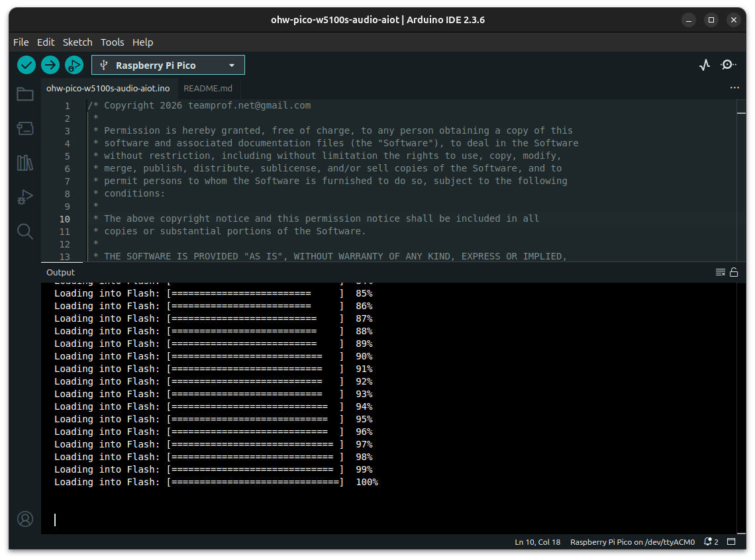
Task: Show the Debug sidebar panel
Action: coord(25,197)
